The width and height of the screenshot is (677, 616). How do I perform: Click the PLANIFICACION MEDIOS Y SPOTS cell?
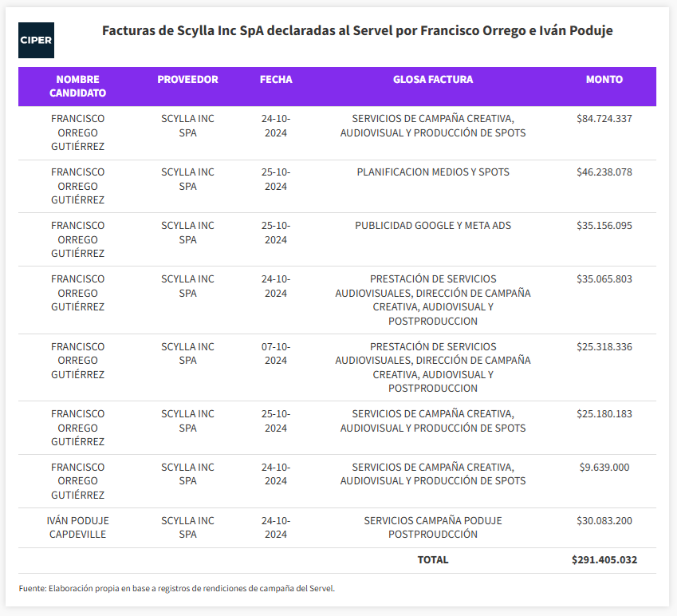[x=433, y=172]
